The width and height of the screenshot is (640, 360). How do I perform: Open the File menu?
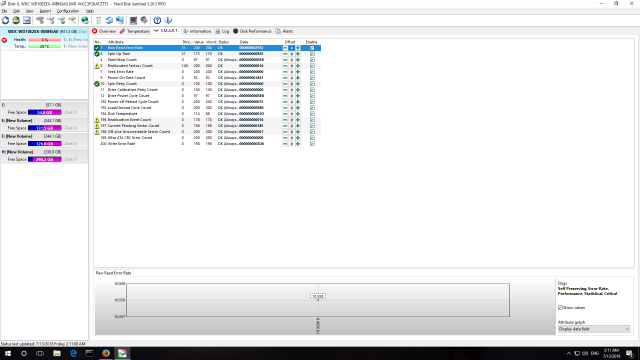[4, 11]
